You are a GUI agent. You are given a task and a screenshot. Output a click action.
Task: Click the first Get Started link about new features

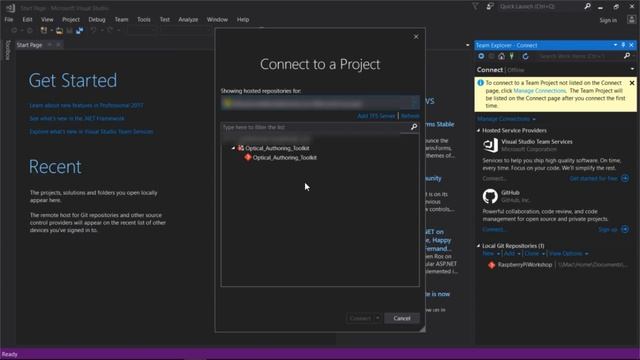tap(86, 105)
